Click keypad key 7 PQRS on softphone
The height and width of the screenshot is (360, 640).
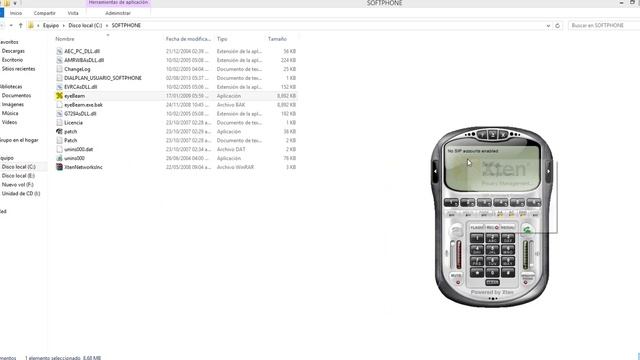tap(477, 261)
